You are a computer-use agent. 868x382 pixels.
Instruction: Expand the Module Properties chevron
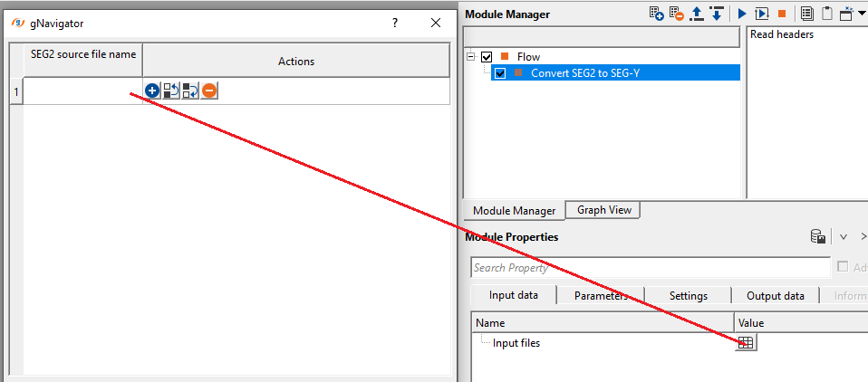point(843,236)
